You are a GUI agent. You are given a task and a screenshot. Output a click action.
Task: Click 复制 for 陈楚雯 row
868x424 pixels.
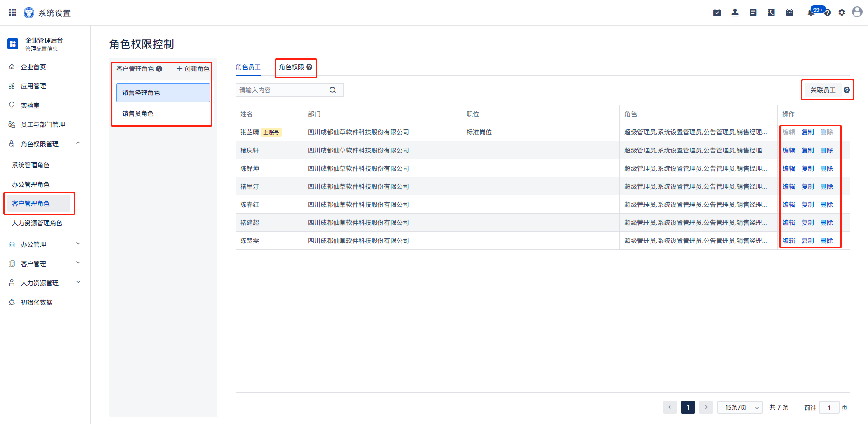click(808, 241)
